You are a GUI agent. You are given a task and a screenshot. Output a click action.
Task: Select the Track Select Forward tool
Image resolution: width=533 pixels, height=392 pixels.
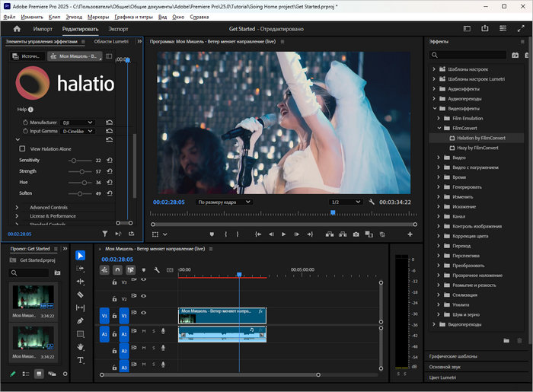80,269
